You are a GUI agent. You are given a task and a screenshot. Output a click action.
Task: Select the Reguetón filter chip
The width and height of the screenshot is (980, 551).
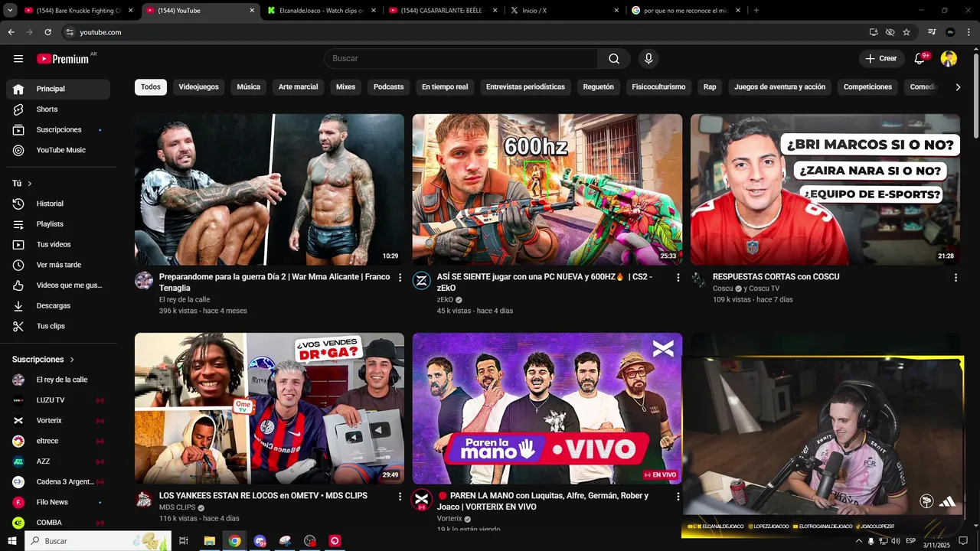point(599,87)
